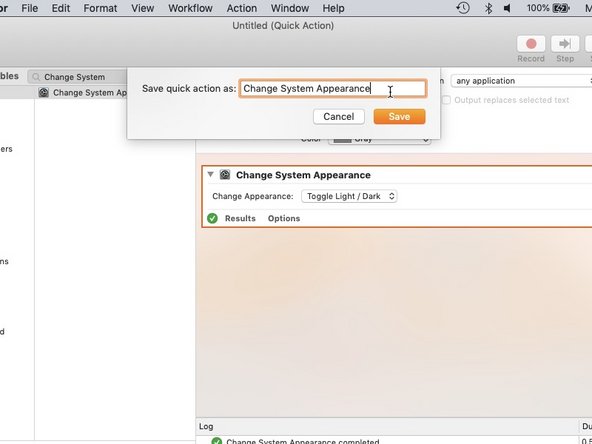Click the library search field
Image resolution: width=592 pixels, height=444 pixels.
tap(77, 77)
